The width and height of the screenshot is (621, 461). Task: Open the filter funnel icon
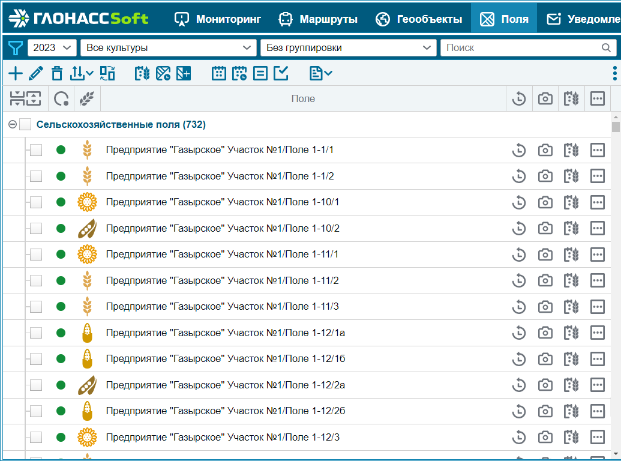pyautogui.click(x=15, y=48)
